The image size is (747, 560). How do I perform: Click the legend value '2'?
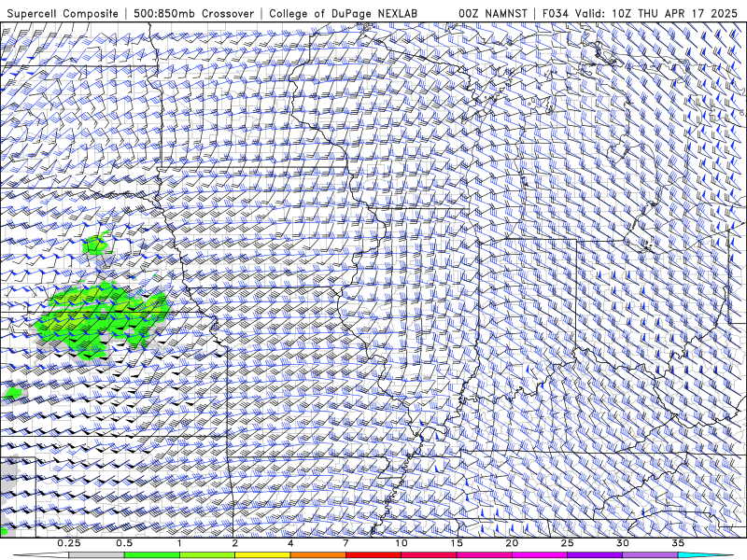pos(235,543)
